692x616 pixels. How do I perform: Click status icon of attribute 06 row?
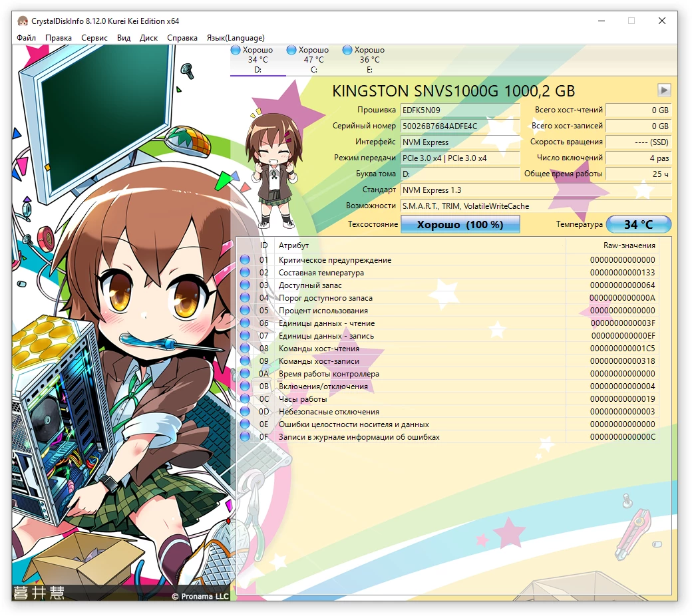245,323
